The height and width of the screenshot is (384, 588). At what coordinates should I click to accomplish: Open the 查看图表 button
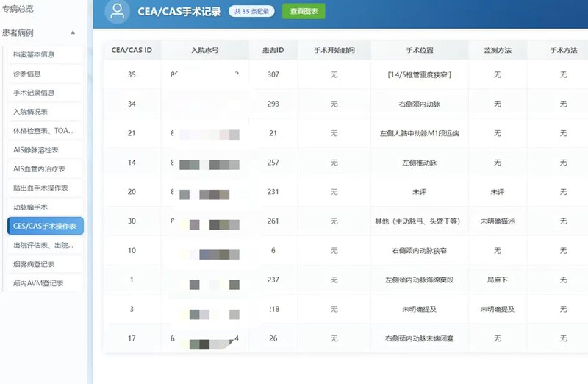coord(304,11)
